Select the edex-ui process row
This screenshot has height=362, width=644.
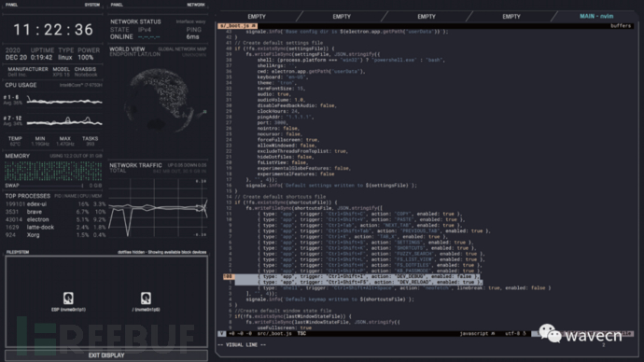click(55, 204)
